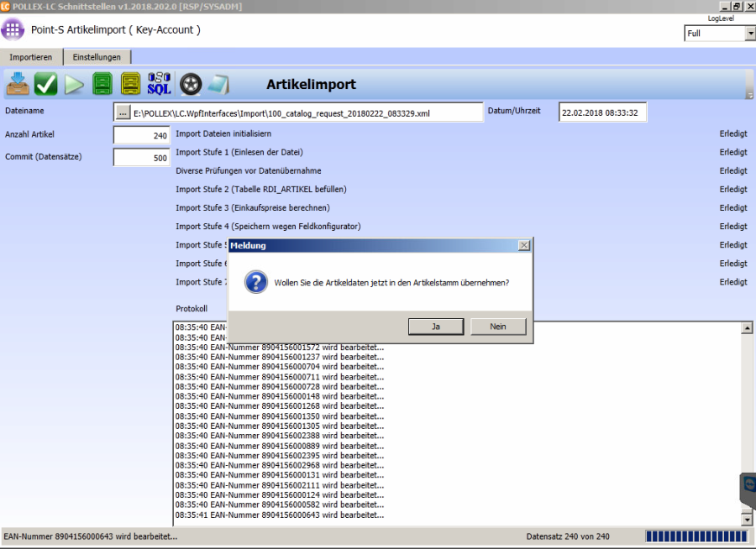
Task: Click the download-to-inbox import icon
Action: (x=18, y=84)
